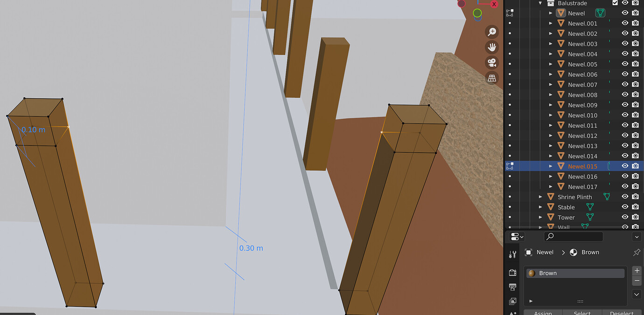
Task: Click the Brown material sphere icon
Action: [x=532, y=273]
